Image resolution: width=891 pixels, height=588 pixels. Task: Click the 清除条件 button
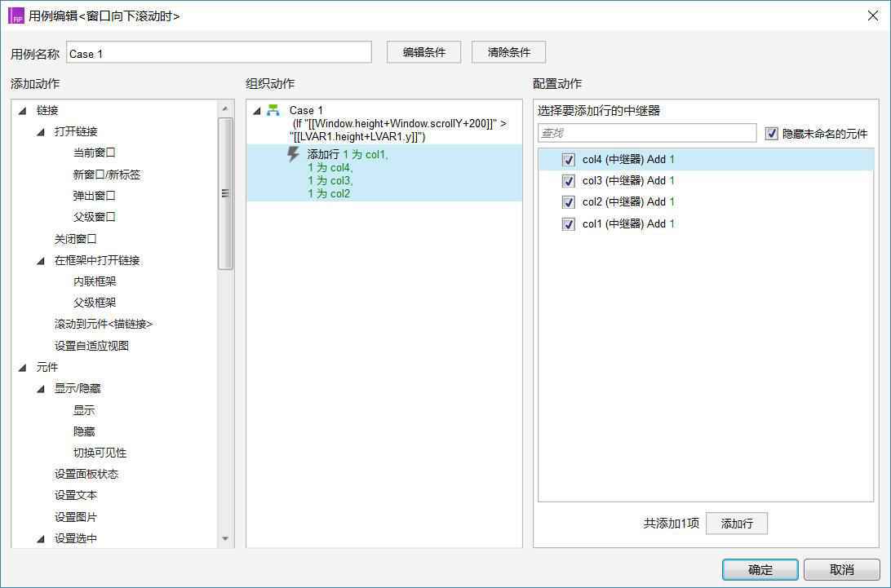click(508, 52)
